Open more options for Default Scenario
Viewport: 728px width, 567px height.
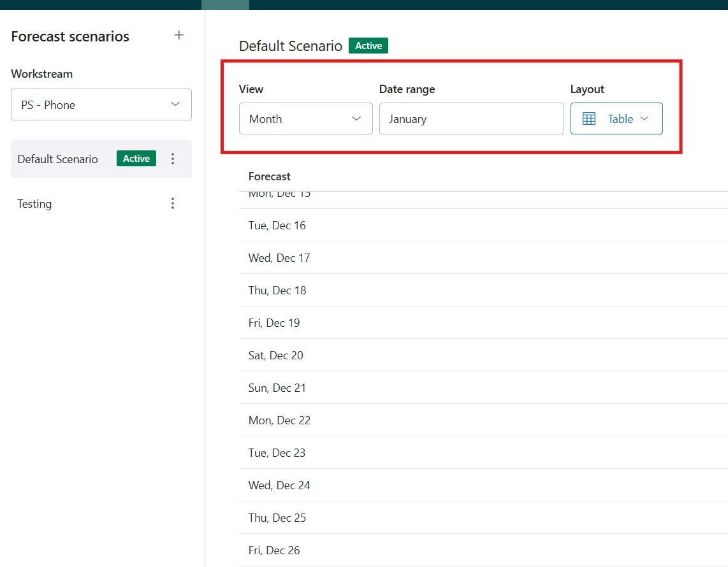[x=173, y=159]
